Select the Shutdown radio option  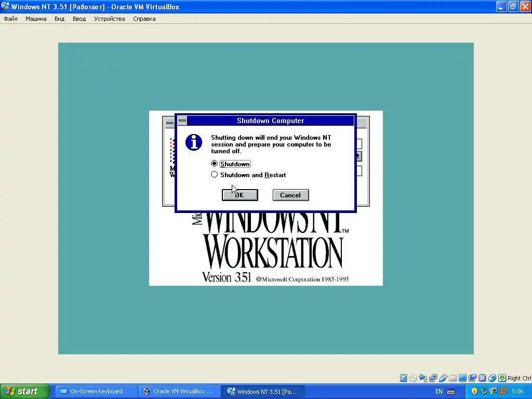[231, 164]
